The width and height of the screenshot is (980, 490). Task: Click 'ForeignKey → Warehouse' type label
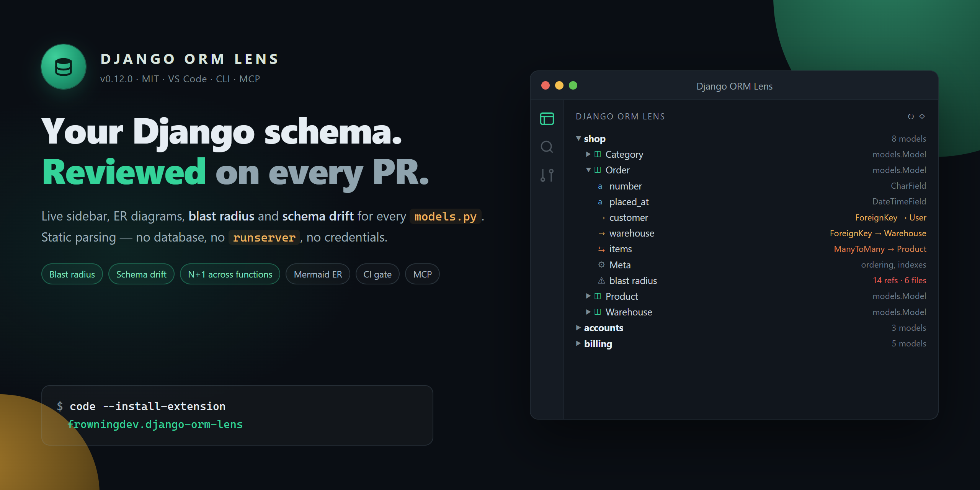(878, 233)
